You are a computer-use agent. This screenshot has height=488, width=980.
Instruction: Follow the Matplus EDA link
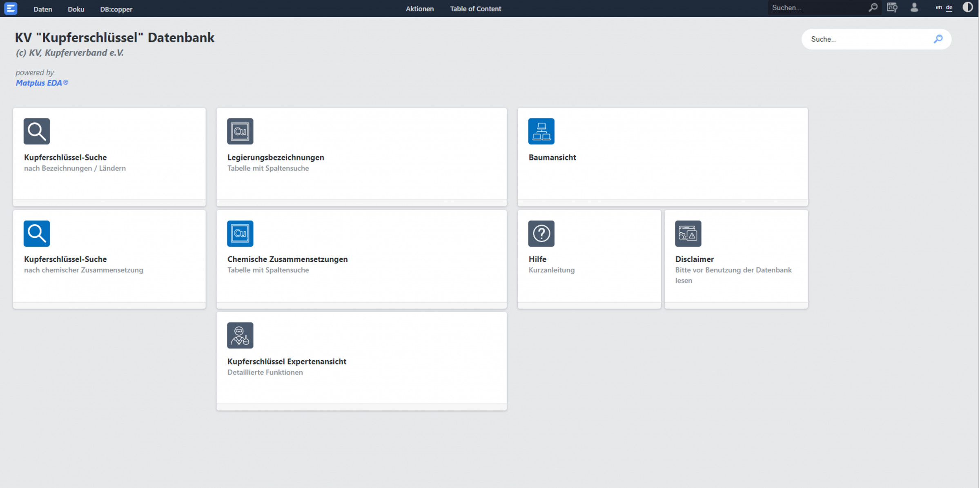[42, 83]
